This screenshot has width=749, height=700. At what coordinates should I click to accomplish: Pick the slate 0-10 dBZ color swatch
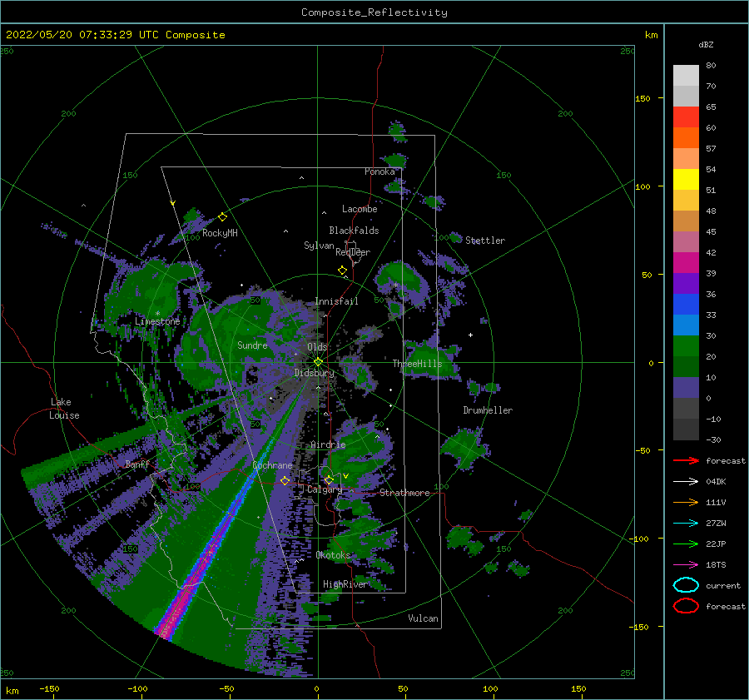coord(686,388)
